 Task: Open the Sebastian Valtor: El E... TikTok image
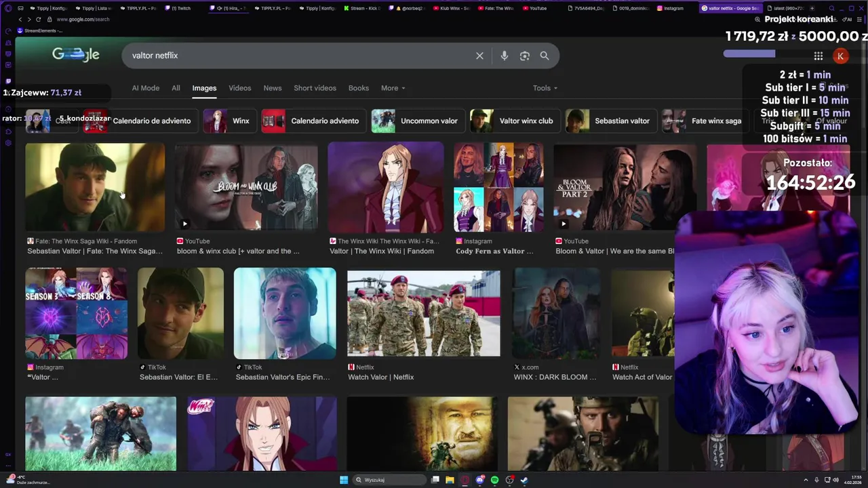click(180, 313)
